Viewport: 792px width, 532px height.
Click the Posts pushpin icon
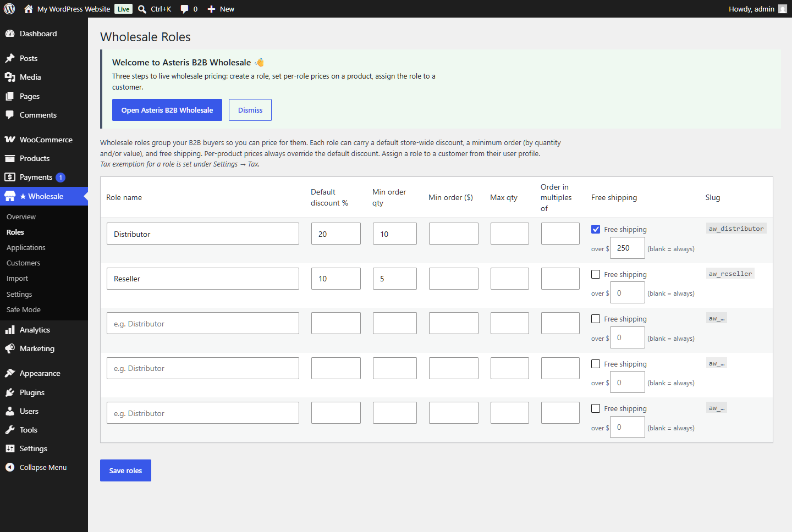[x=10, y=58]
